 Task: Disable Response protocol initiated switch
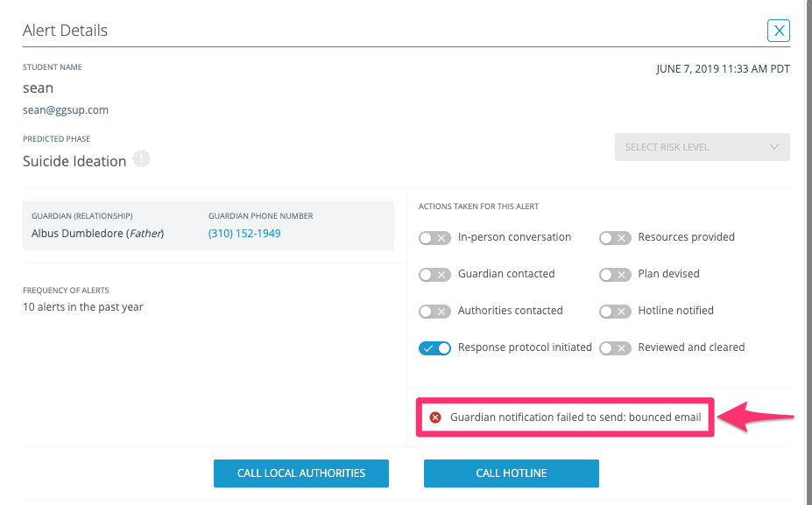(434, 348)
